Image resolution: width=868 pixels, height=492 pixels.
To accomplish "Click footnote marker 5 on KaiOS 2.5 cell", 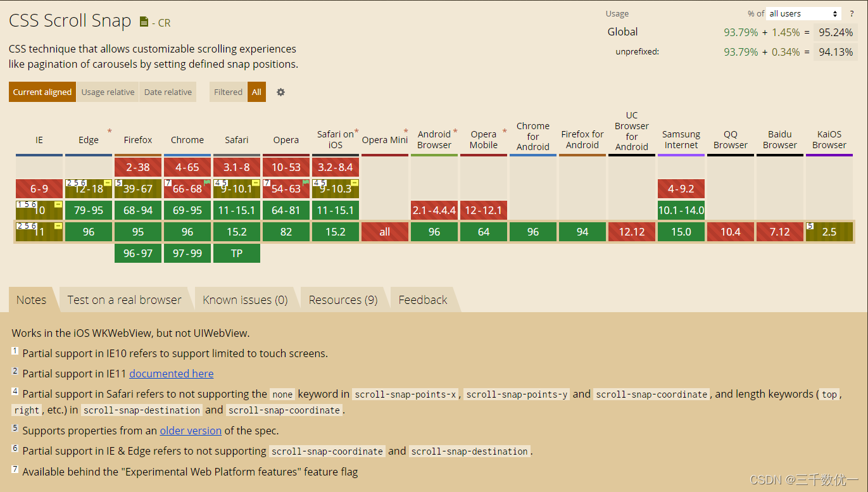I will 810,226.
